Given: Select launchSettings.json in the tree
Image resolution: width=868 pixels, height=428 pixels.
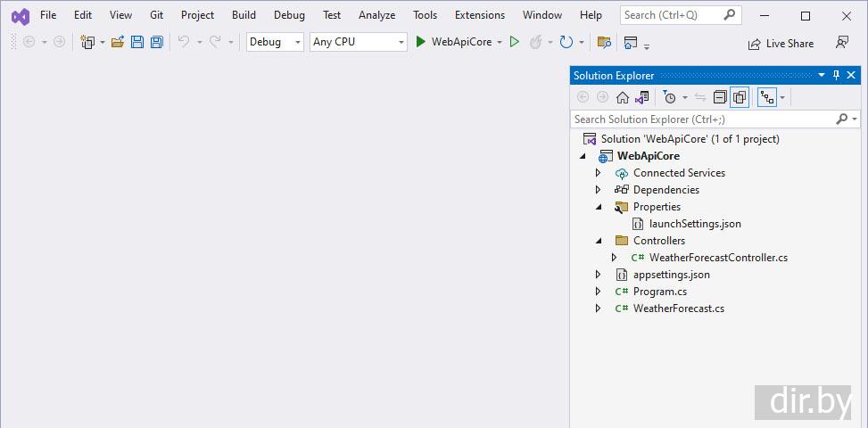Looking at the screenshot, I should coord(695,224).
